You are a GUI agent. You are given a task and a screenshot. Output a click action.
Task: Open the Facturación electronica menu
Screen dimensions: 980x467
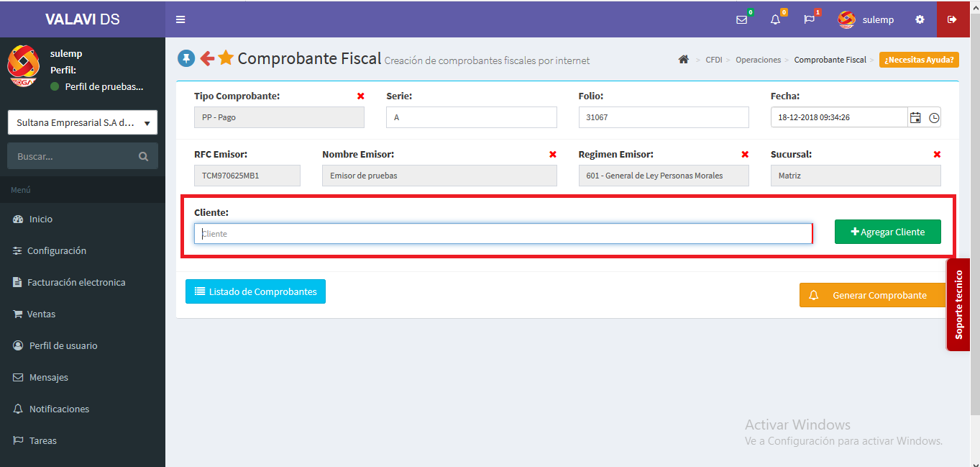coord(76,282)
